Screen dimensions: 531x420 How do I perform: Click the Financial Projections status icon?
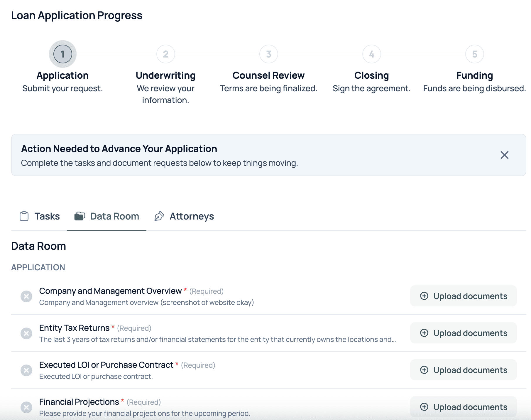tap(26, 407)
